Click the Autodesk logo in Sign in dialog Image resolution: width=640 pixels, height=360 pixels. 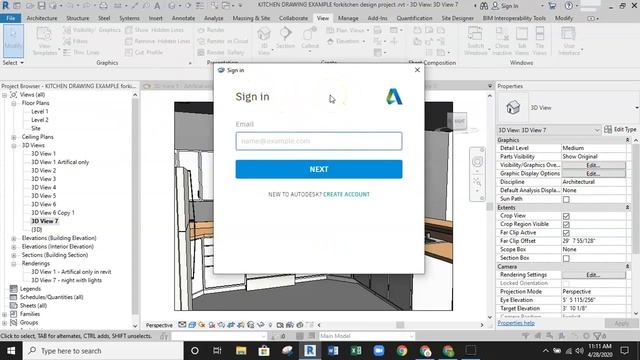394,97
